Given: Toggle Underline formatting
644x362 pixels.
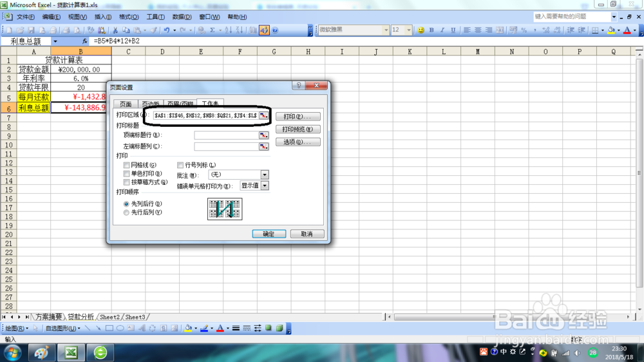Looking at the screenshot, I should pos(453,30).
